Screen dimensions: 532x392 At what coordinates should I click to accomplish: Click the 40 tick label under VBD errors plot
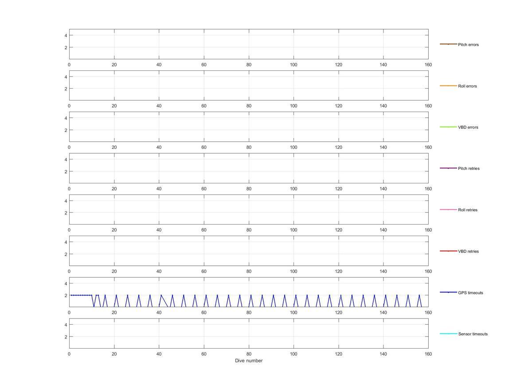tap(159, 147)
